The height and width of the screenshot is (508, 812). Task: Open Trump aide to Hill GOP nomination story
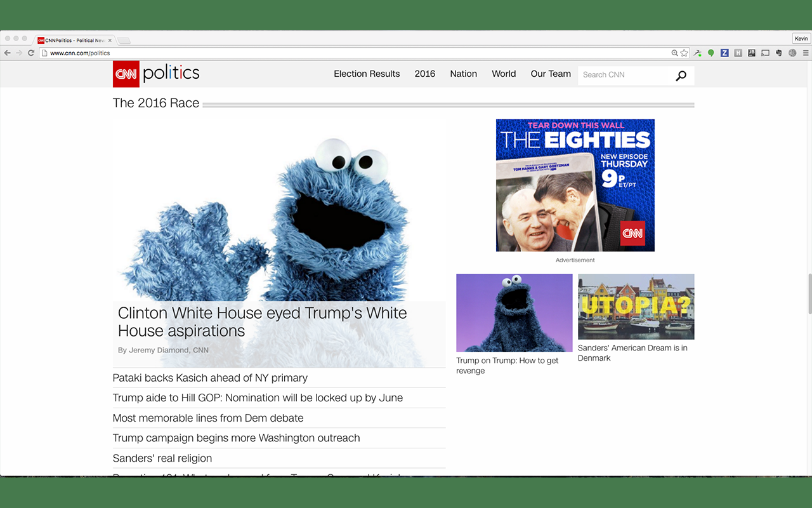click(x=258, y=398)
